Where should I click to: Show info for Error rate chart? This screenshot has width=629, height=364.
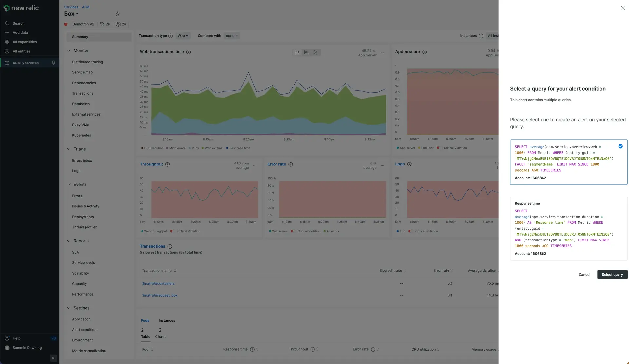[291, 164]
